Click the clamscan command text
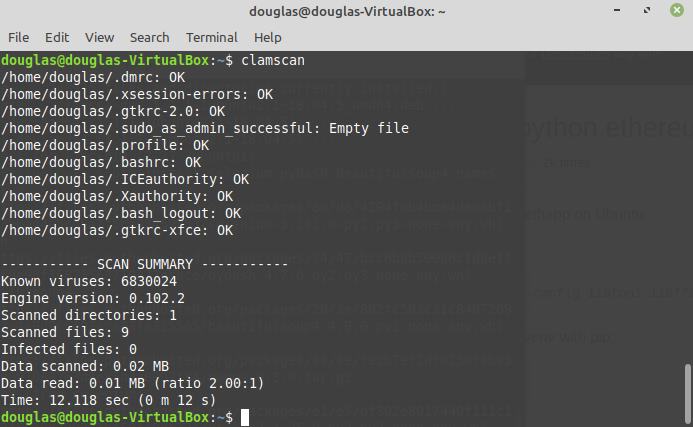 pyautogui.click(x=273, y=60)
